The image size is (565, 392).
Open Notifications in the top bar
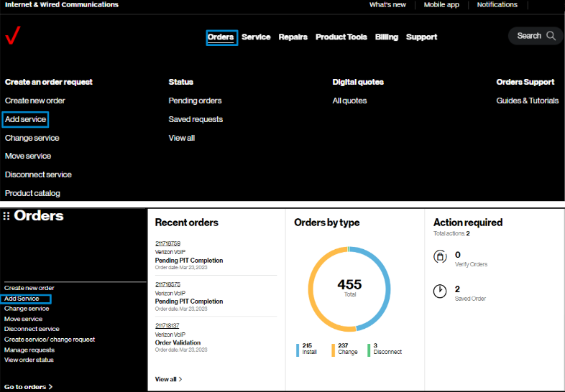point(497,5)
